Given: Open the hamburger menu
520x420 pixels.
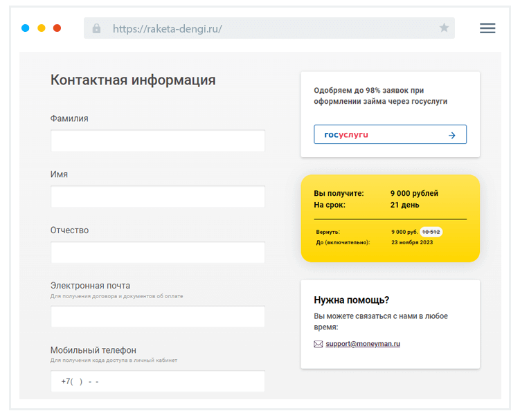Looking at the screenshot, I should pos(487,28).
